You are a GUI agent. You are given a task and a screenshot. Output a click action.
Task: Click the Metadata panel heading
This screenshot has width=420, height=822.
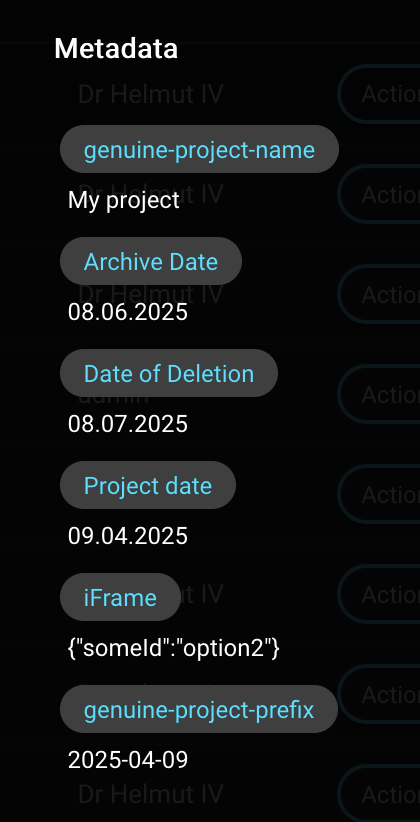point(116,49)
